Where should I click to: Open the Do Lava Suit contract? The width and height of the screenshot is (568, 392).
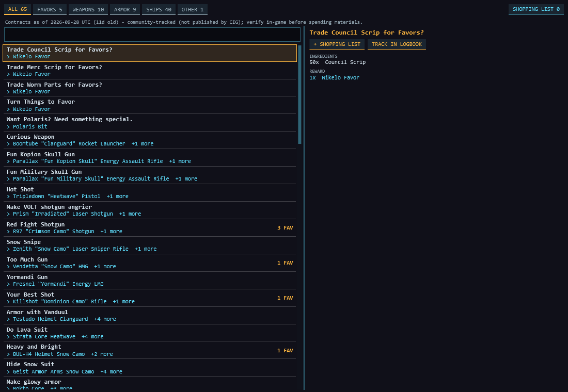click(150, 333)
